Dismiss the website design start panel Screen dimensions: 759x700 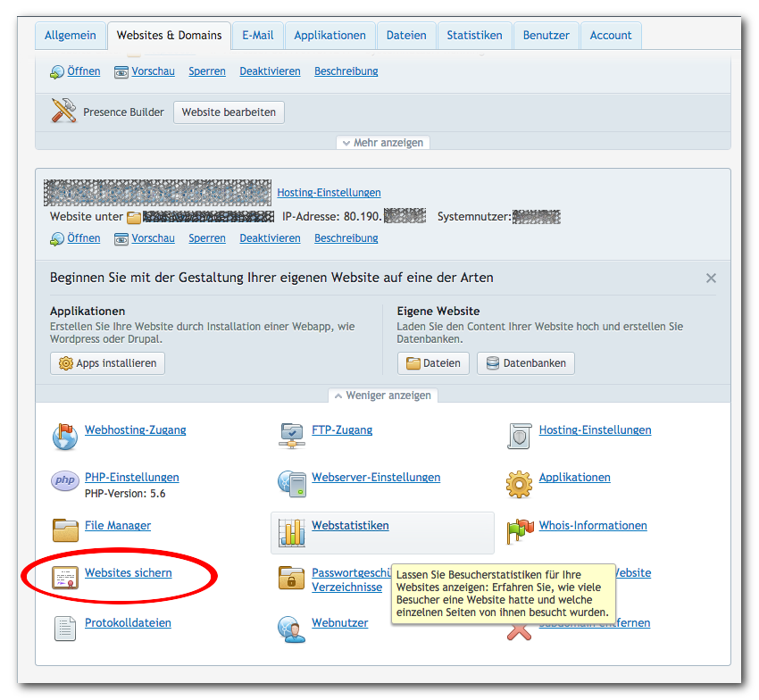click(x=711, y=279)
